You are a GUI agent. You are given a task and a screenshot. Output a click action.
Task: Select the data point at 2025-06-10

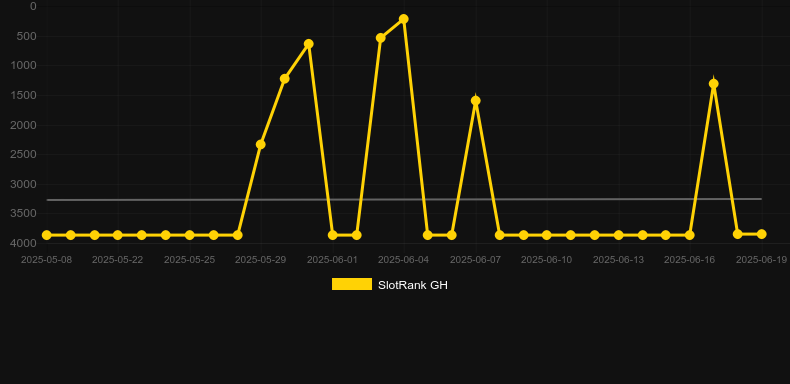point(547,235)
